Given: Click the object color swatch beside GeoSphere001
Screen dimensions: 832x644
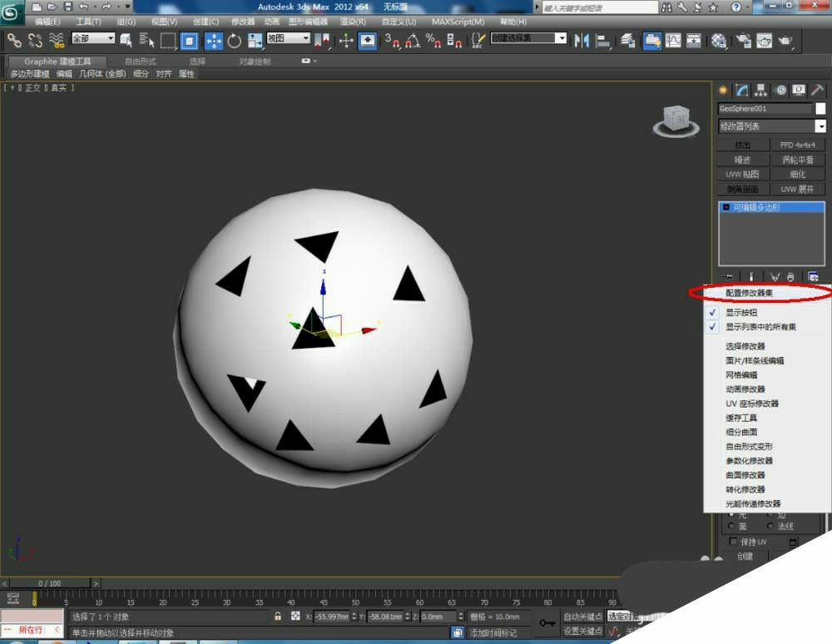Looking at the screenshot, I should coord(820,109).
